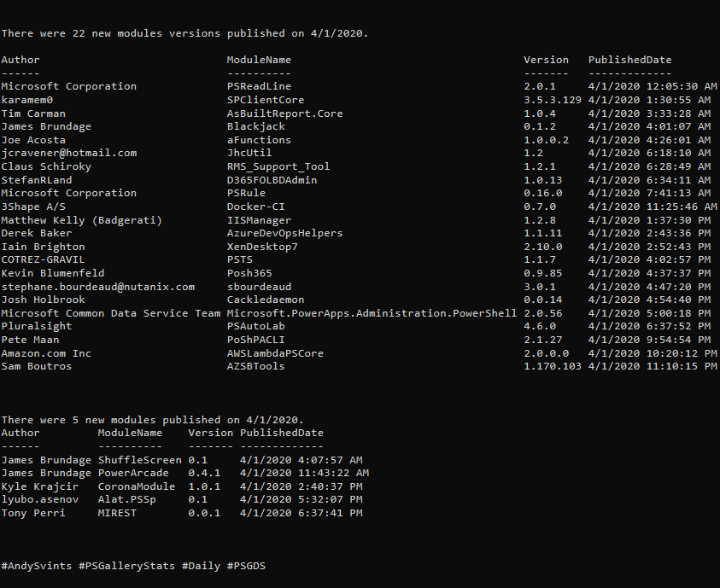Click the ModuleName header of first table
The height and width of the screenshot is (588, 720).
259,60
